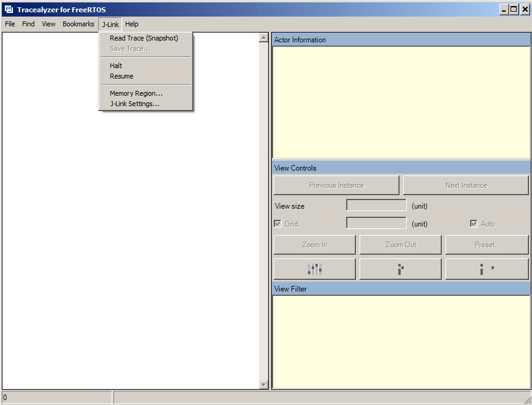Click the status bar value 0

[5, 398]
